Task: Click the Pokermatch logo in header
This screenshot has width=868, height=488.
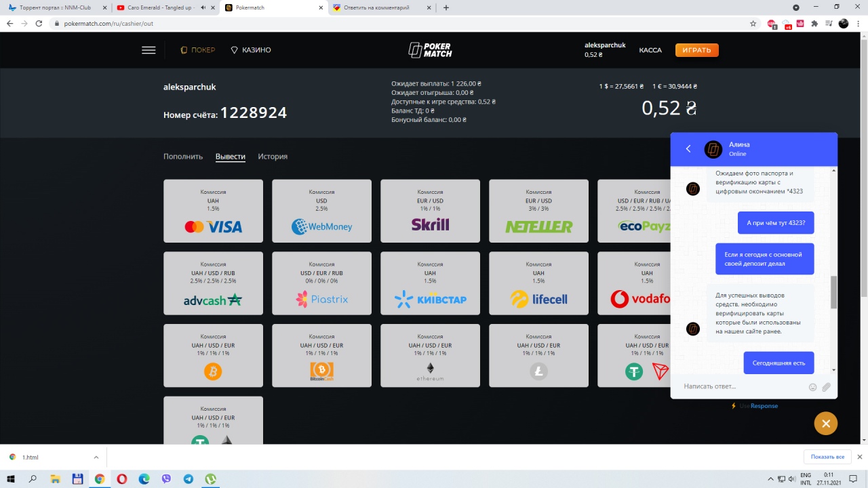Action: (430, 50)
